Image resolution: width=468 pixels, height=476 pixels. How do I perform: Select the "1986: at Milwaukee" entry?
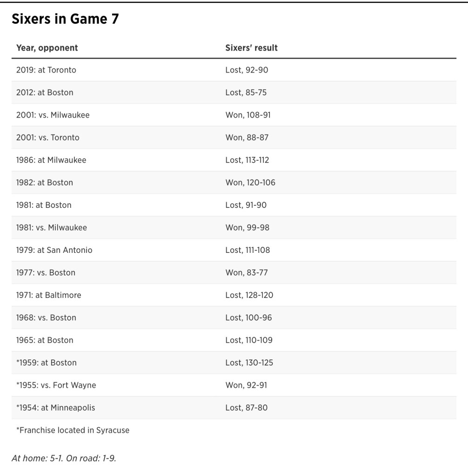click(x=51, y=160)
